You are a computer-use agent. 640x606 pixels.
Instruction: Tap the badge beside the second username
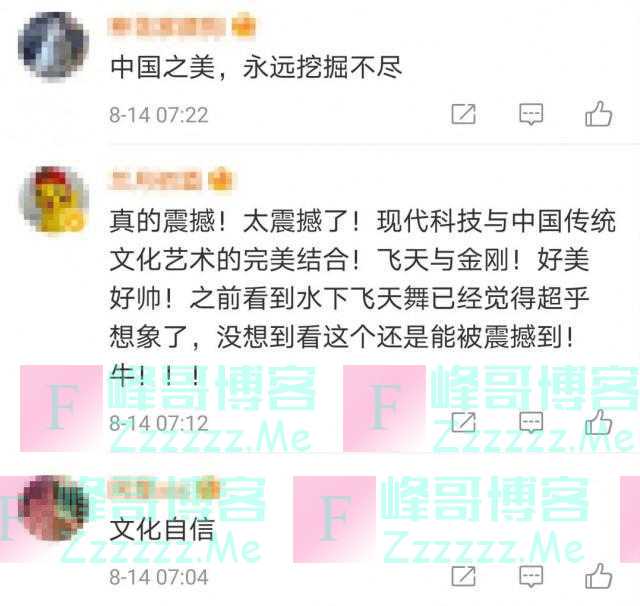(x=220, y=180)
